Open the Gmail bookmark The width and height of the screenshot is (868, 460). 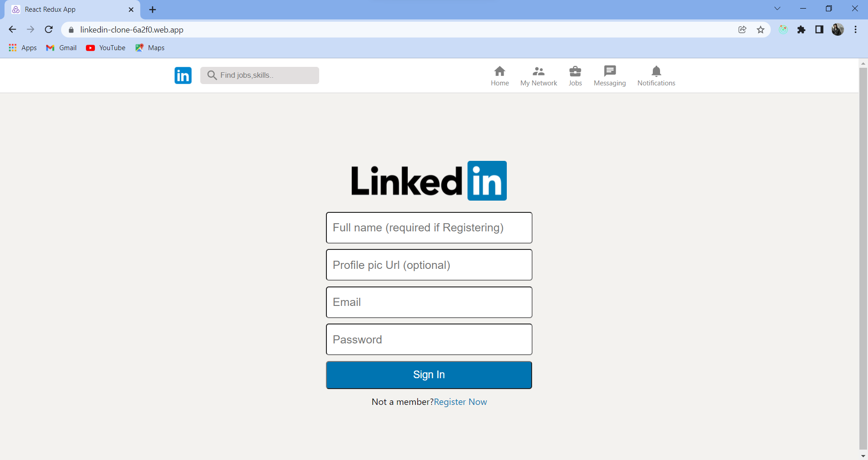pyautogui.click(x=61, y=48)
